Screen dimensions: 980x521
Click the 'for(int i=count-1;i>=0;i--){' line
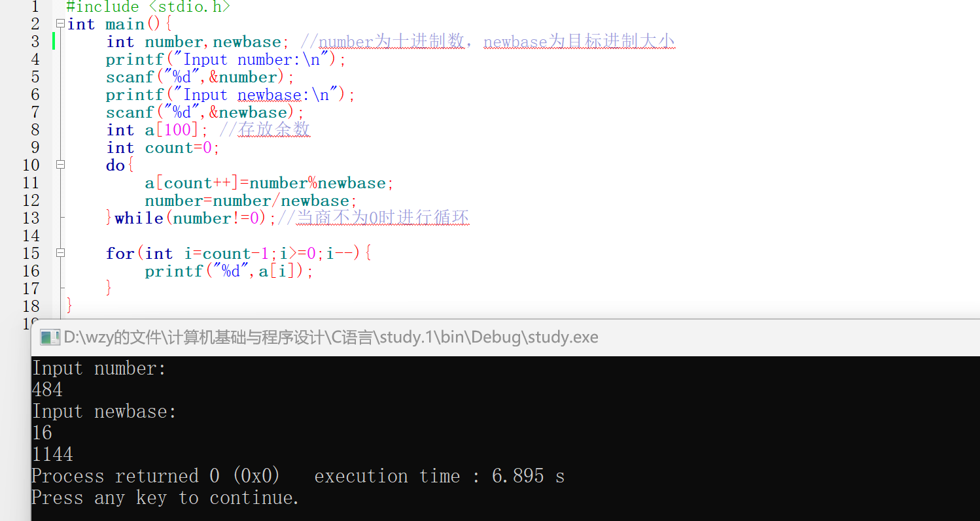click(x=239, y=254)
